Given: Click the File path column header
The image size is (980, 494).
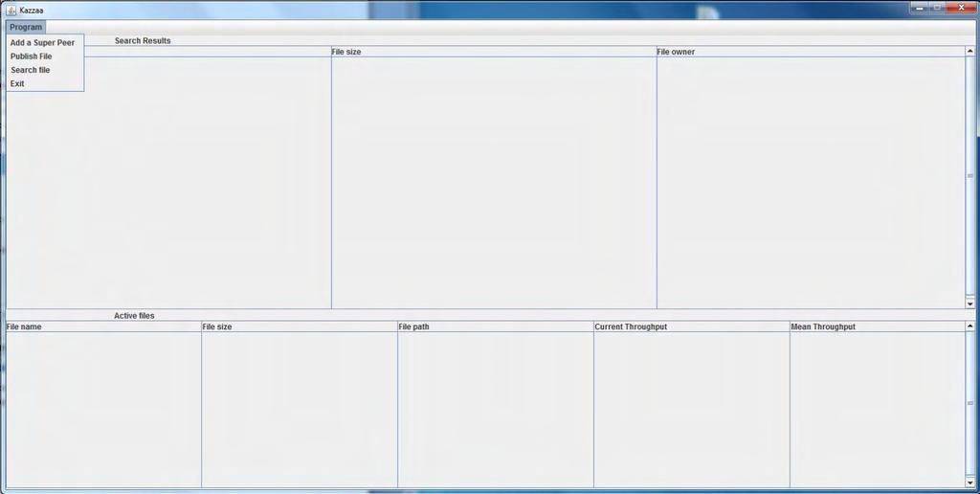Looking at the screenshot, I should [496, 326].
